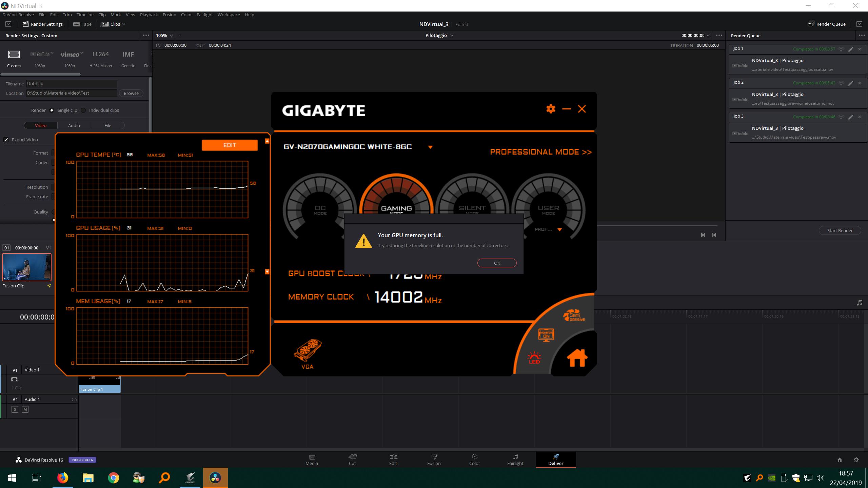Toggle the Monitor ON icon
The width and height of the screenshot is (868, 488).
[x=546, y=335]
